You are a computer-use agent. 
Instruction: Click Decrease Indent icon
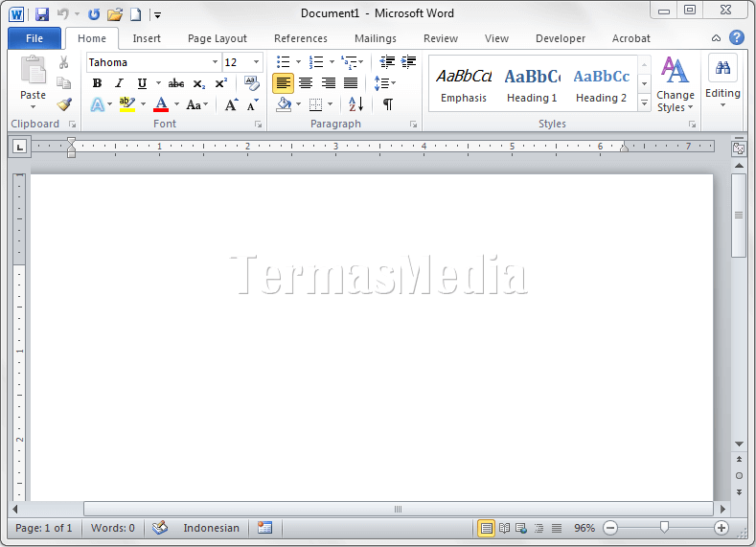point(387,61)
